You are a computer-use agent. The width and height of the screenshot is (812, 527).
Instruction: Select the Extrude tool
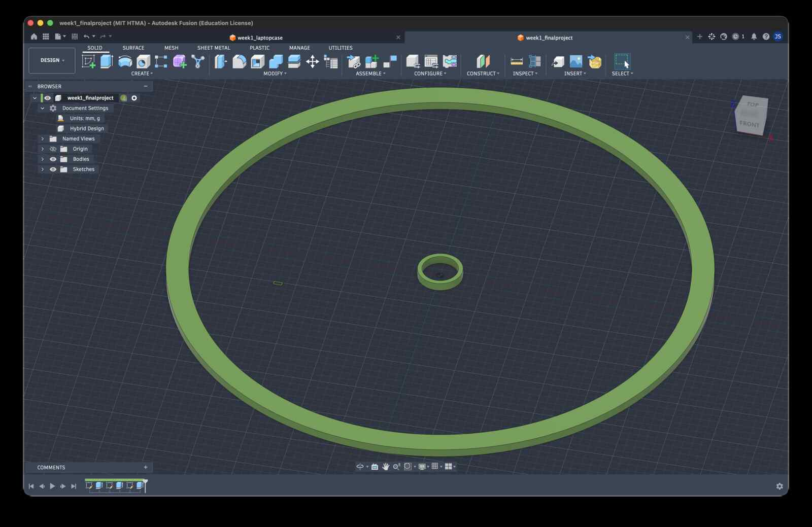coord(107,61)
